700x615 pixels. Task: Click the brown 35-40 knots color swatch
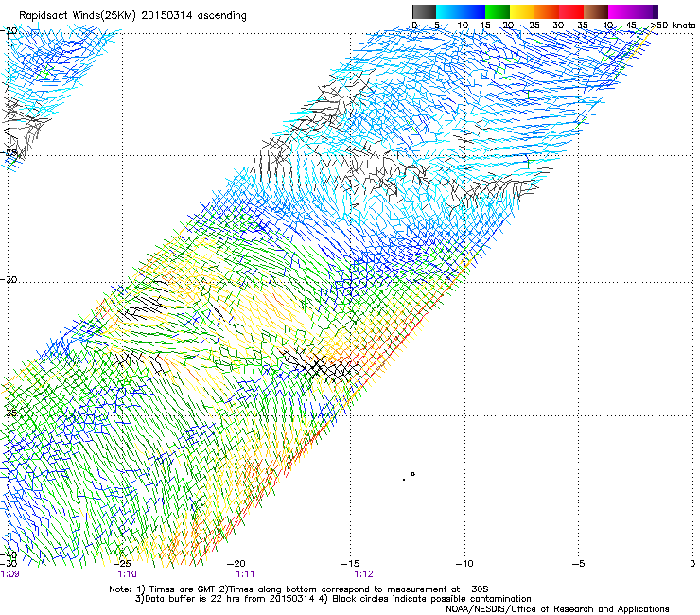click(596, 11)
